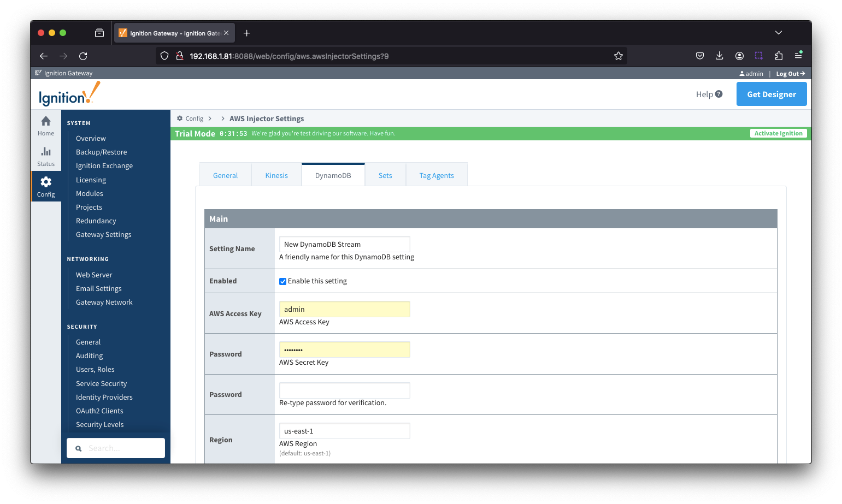Expand the browser tab list chevron

point(778,33)
